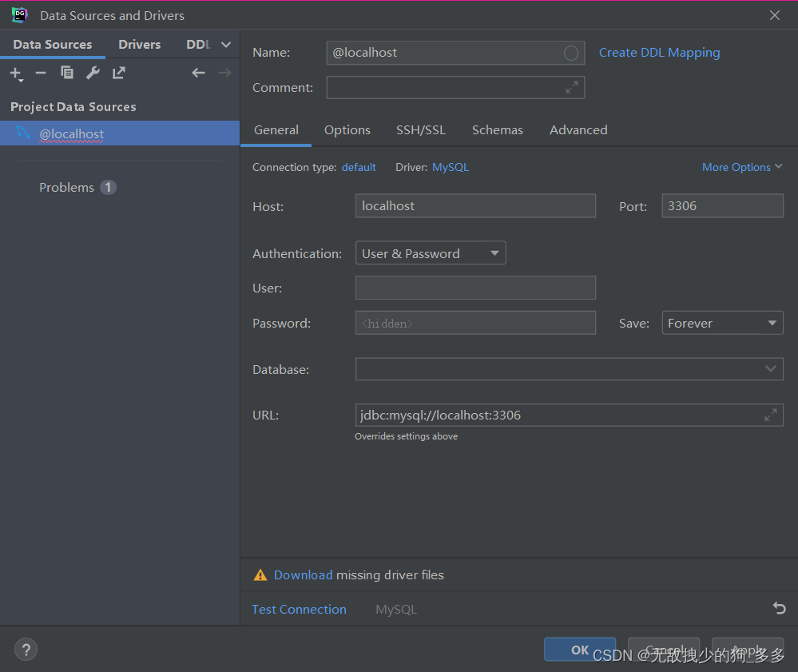Screen dimensions: 798x672
Task: Add a new data source with plus icon
Action: pos(16,74)
